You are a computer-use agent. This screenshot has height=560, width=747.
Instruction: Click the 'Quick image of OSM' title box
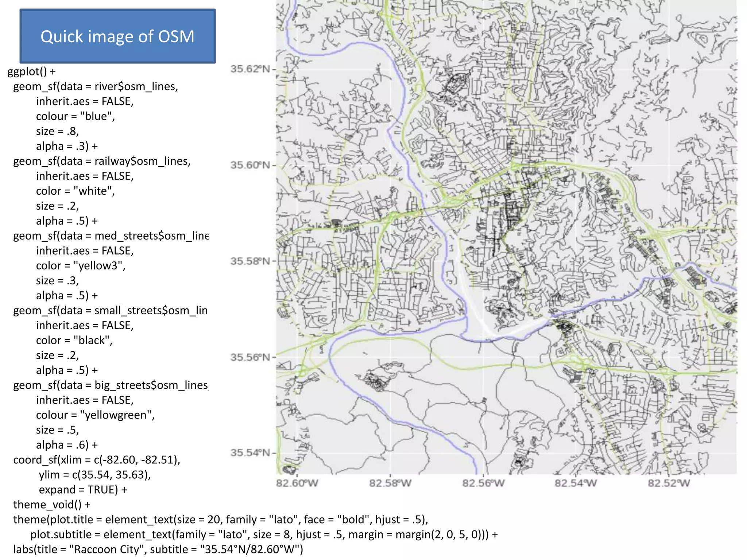pos(117,36)
